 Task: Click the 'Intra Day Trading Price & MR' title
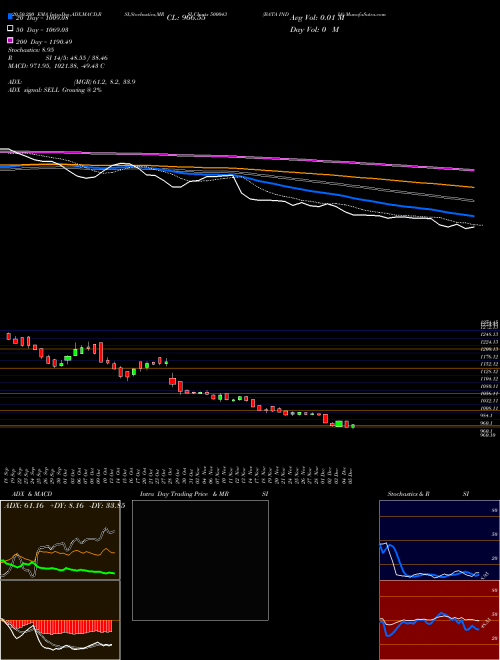coord(184,494)
